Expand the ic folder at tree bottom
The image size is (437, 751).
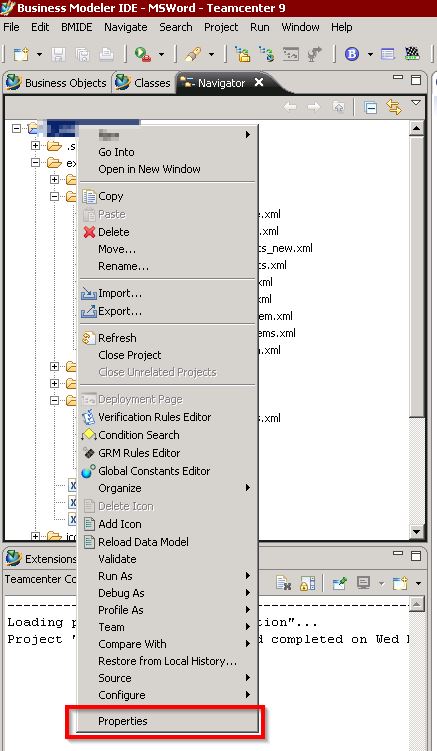(x=35, y=536)
